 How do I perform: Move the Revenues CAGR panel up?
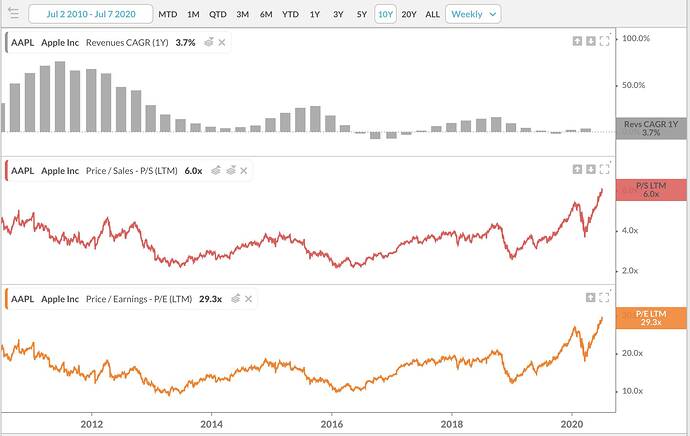tap(577, 41)
